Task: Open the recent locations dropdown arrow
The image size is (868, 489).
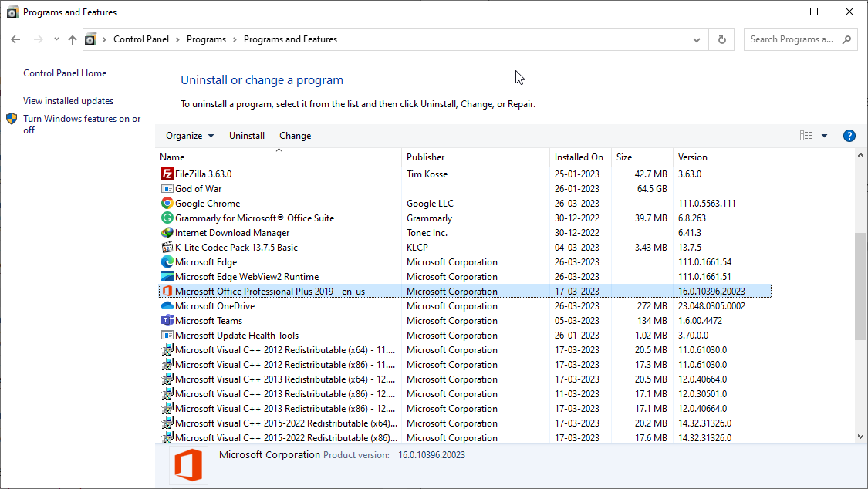Action: (56, 39)
